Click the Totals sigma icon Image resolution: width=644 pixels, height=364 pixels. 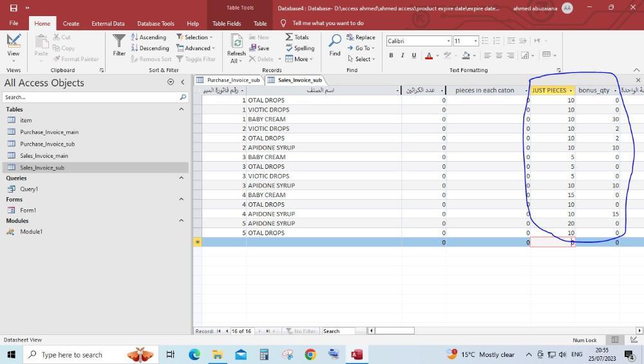coord(289,37)
